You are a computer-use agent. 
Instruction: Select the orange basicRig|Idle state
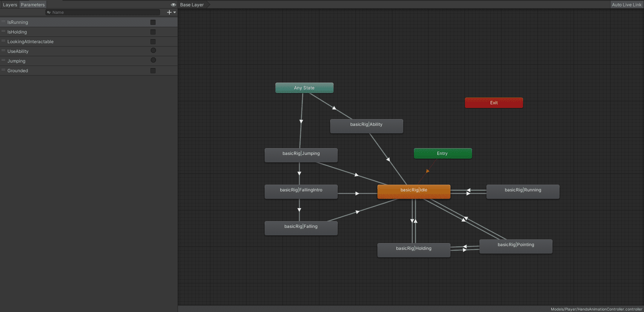pyautogui.click(x=414, y=191)
